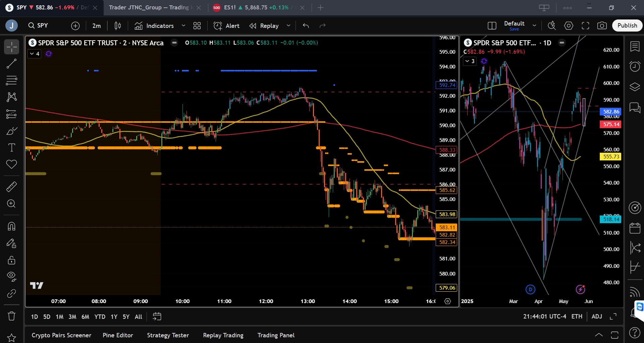Select the crosshair cursor tool
Image resolution: width=644 pixels, height=343 pixels.
(x=11, y=47)
